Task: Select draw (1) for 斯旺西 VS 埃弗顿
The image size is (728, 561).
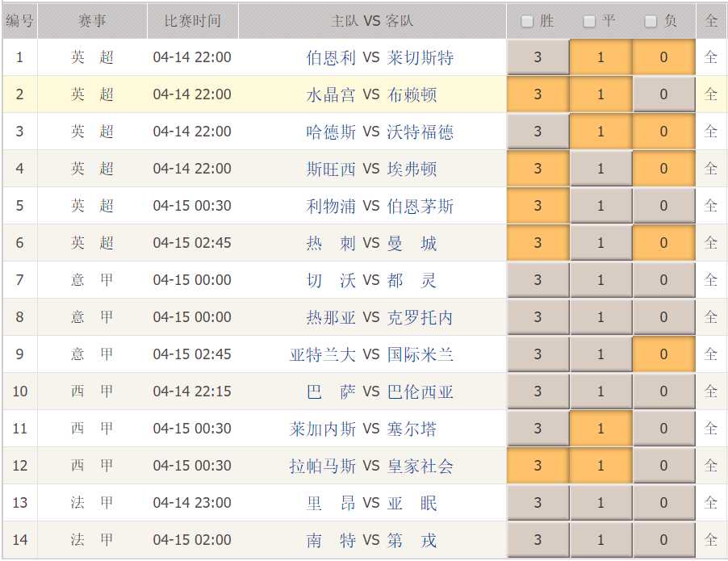Action: 600,169
